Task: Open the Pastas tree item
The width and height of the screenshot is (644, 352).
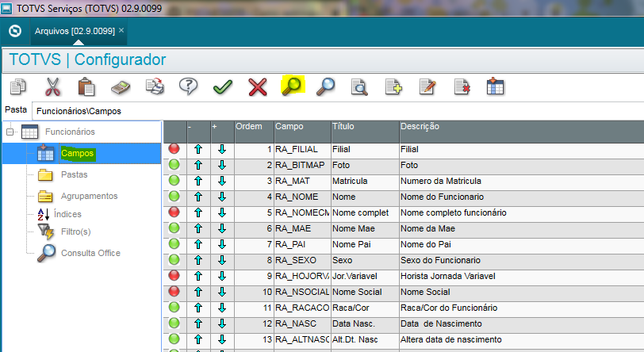Action: [74, 174]
